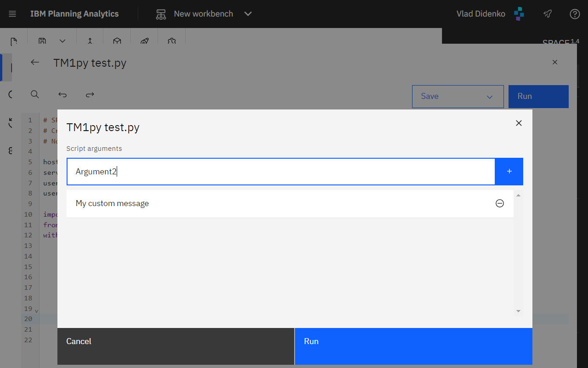This screenshot has height=368, width=588.
Task: Click the Planning Analytics app switcher icon
Action: coord(519,14)
